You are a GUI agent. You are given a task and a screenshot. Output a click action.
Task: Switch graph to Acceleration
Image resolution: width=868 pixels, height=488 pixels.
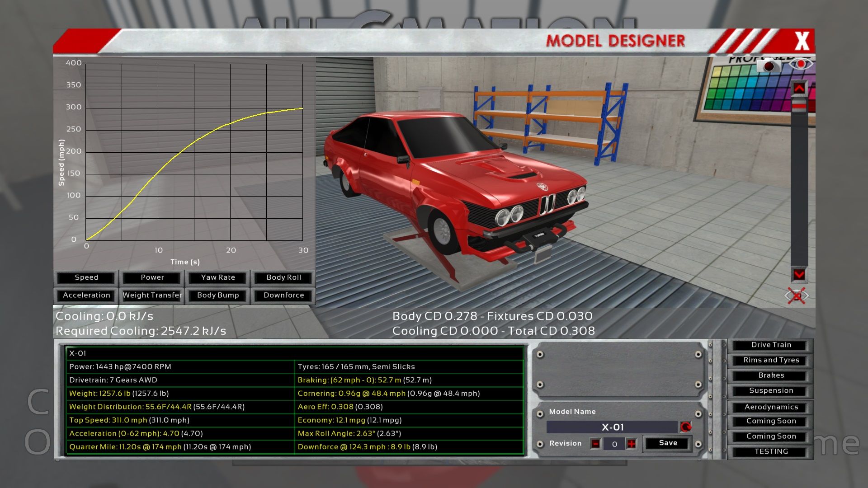click(86, 295)
